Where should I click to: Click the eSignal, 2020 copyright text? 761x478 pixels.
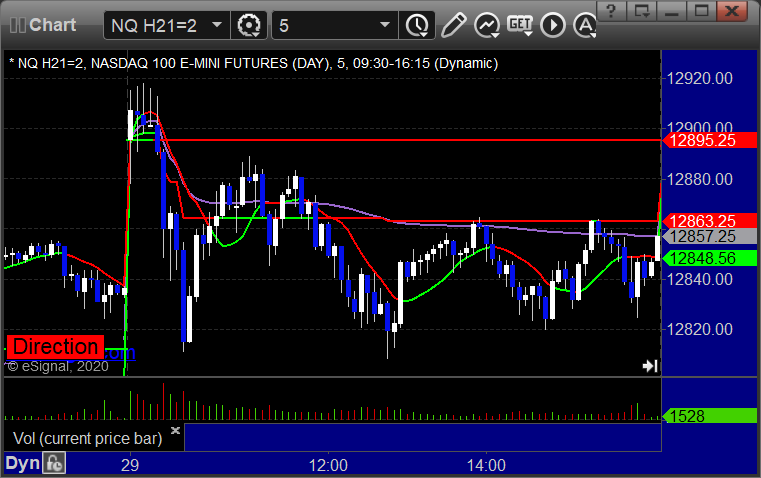tap(58, 366)
